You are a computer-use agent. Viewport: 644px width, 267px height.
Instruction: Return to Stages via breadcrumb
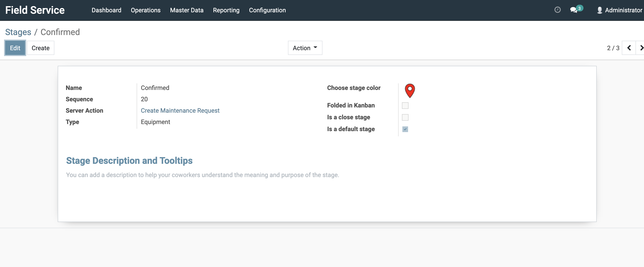click(18, 32)
